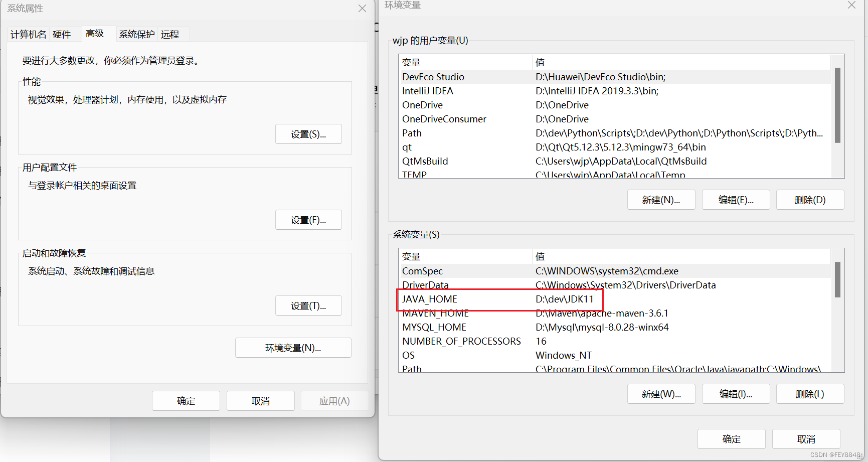The image size is (868, 462).
Task: Create a new user variable with 新建(N)
Action: (x=661, y=199)
